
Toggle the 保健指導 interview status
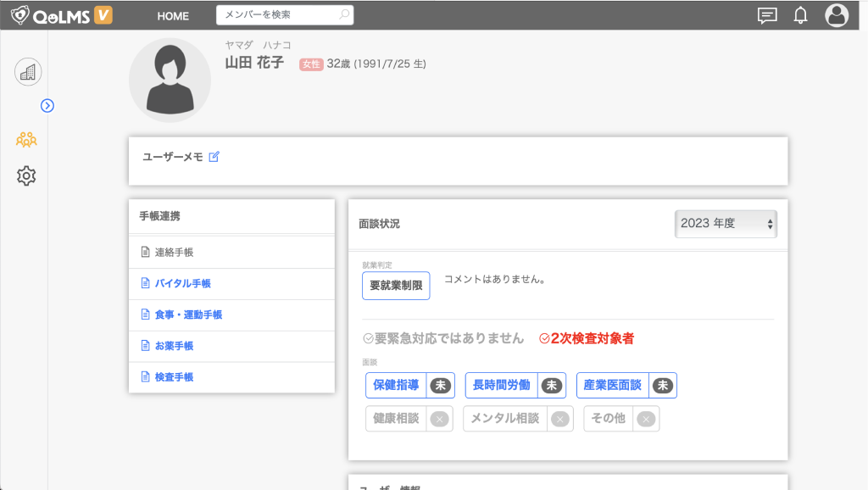[409, 385]
